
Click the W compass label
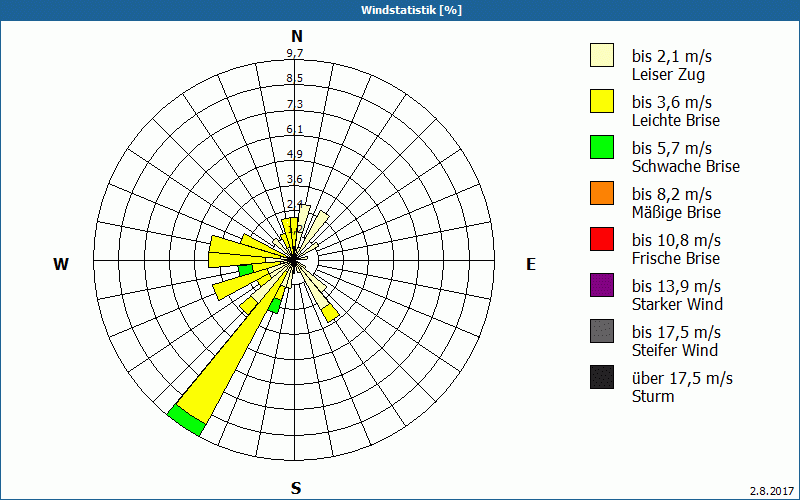(61, 264)
